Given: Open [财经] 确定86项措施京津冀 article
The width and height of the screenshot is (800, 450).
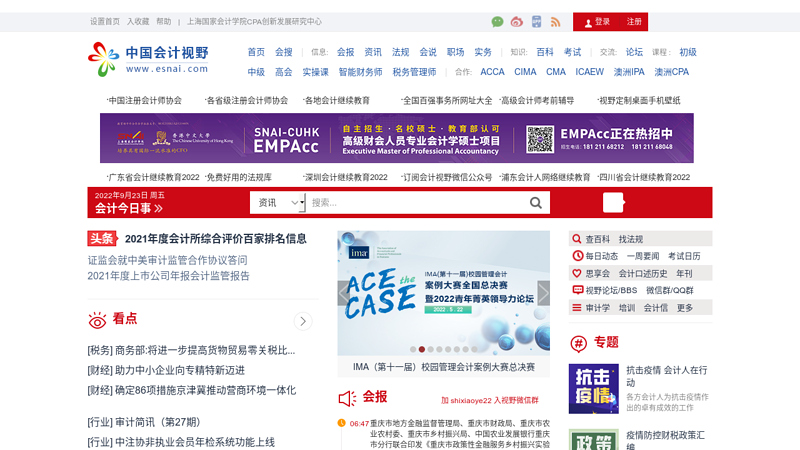Looking at the screenshot, I should click(191, 390).
